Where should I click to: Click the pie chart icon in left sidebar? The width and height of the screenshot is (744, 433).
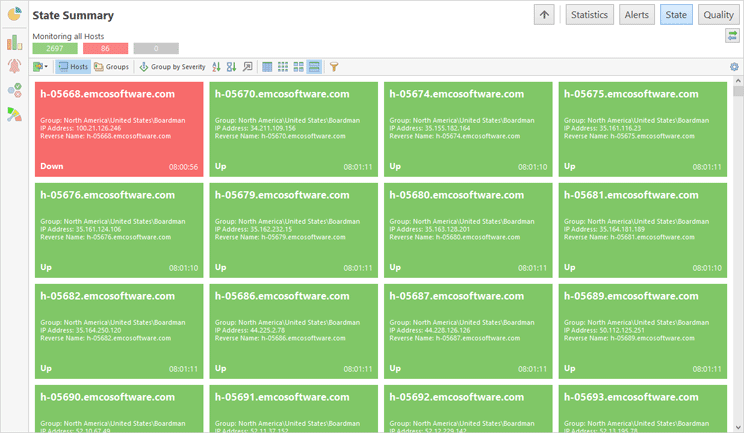pos(14,15)
